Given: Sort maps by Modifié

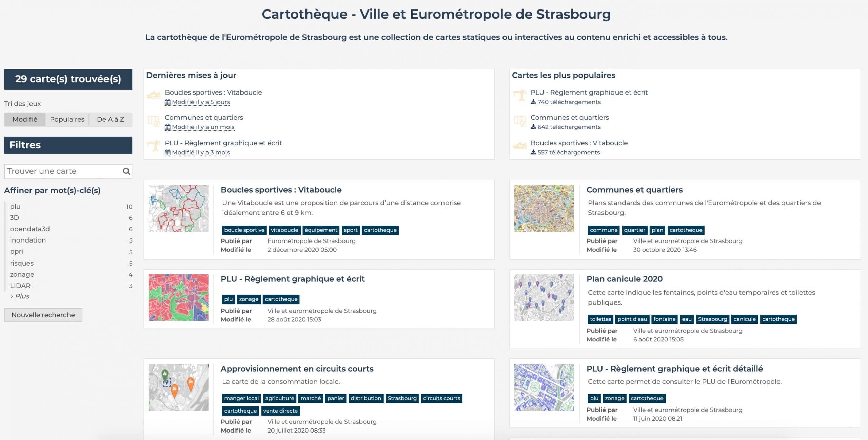Looking at the screenshot, I should (25, 119).
